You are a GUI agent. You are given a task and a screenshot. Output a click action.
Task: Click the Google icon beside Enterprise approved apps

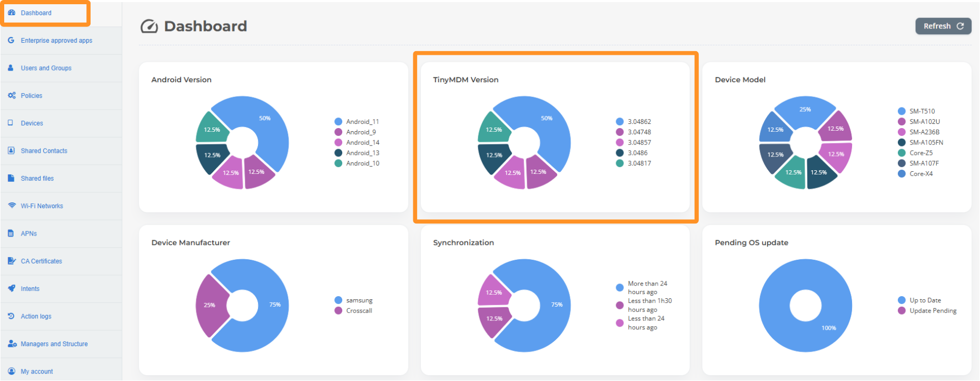click(11, 40)
